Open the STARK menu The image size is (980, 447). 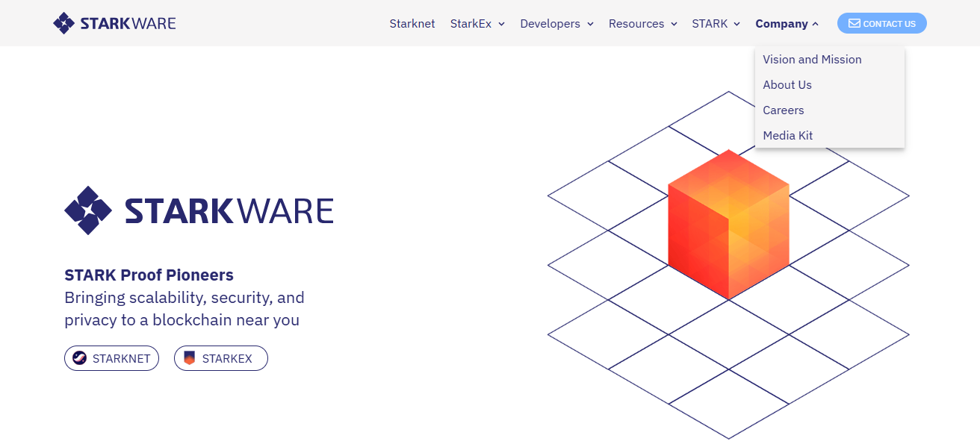(710, 24)
